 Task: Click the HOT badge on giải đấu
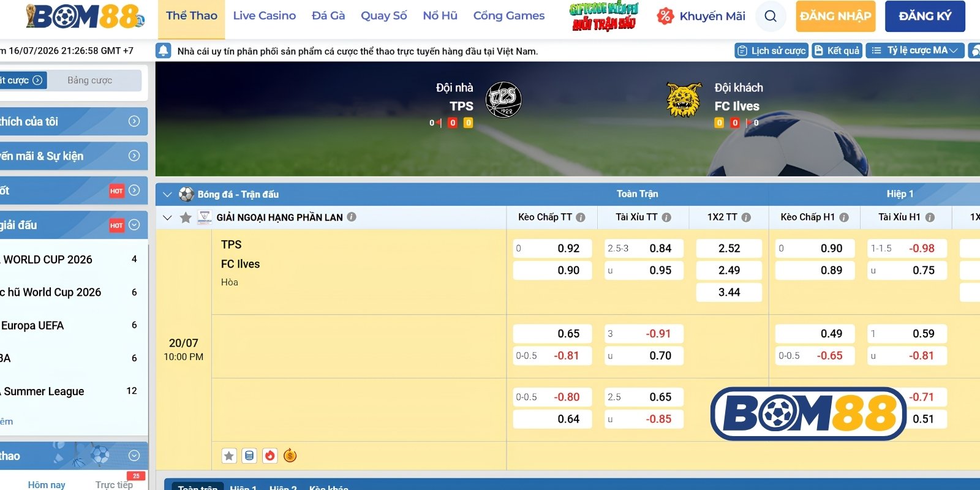point(116,225)
